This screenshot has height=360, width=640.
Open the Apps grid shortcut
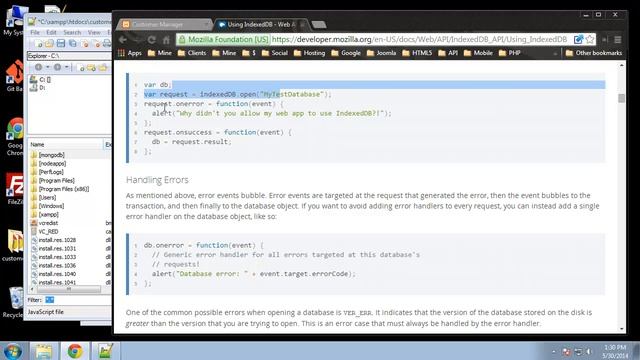click(129, 53)
